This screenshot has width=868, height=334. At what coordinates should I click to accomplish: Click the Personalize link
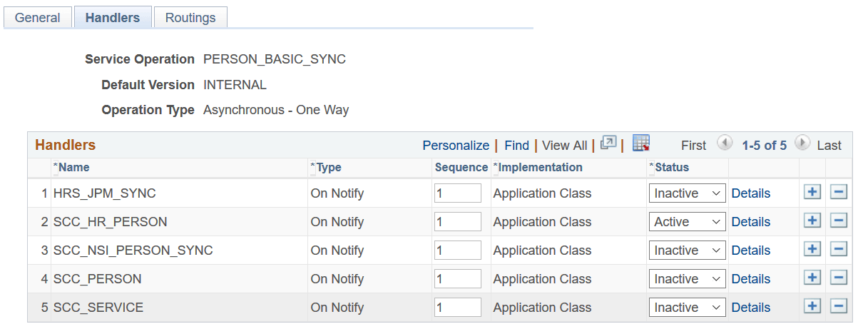456,146
